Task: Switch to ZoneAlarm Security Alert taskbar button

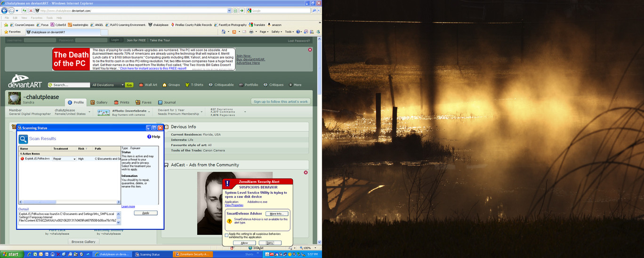Action: [192, 254]
